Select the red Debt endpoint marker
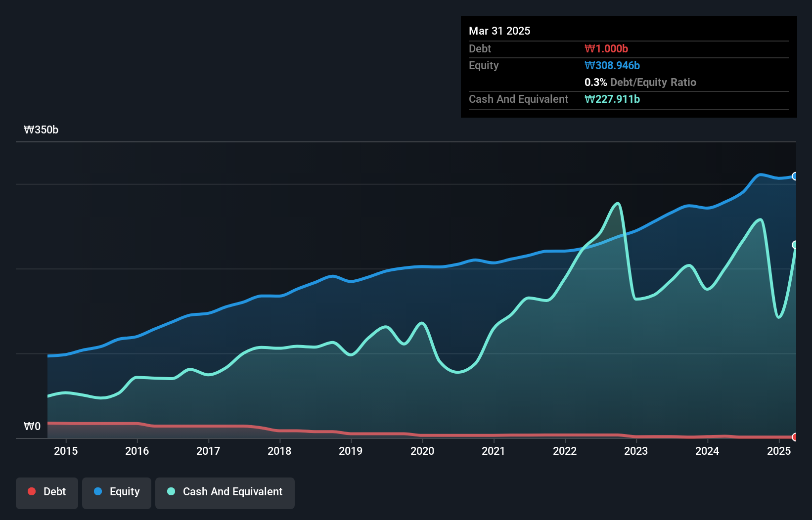The height and width of the screenshot is (520, 812). coord(795,437)
